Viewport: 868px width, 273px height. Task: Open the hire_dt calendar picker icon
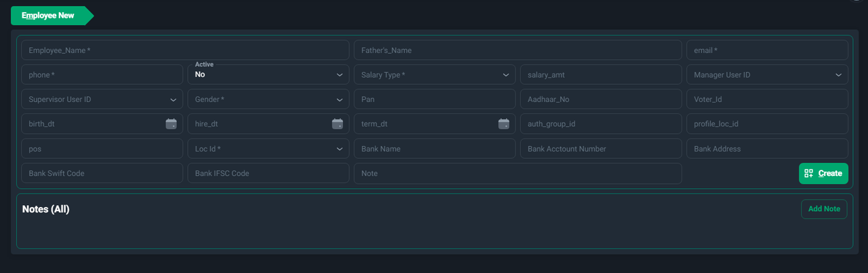(337, 124)
